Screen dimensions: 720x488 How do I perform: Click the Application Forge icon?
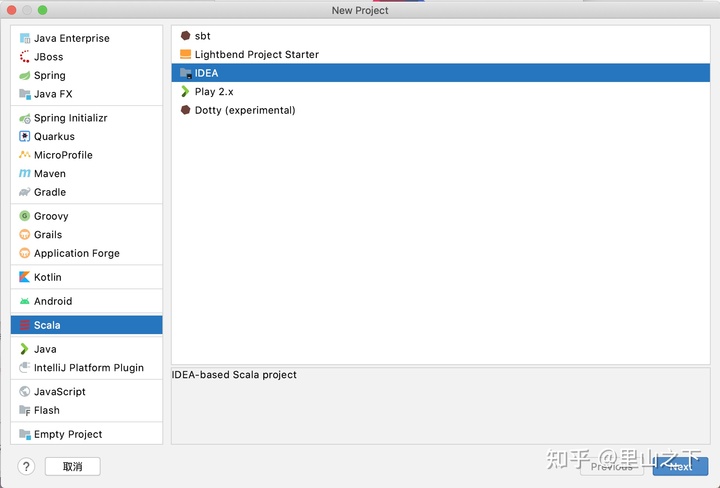click(25, 253)
